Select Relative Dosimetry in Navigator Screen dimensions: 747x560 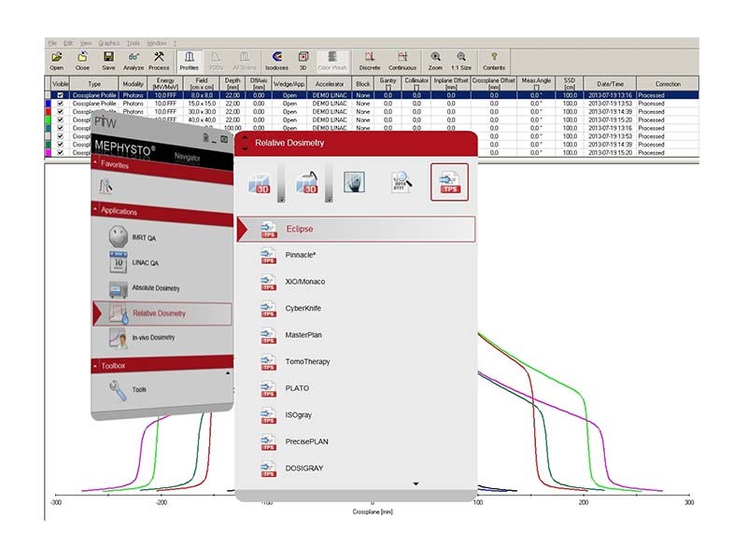pos(162,314)
